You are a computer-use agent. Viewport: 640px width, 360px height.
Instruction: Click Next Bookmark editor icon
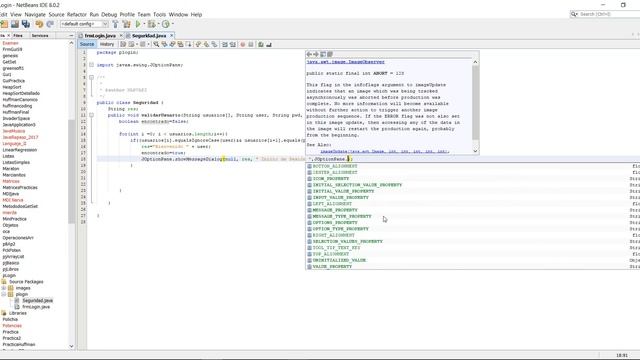pos(206,44)
